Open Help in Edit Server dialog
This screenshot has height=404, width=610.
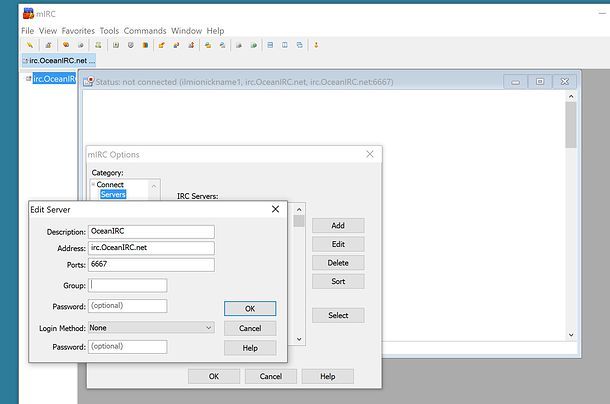(x=250, y=348)
